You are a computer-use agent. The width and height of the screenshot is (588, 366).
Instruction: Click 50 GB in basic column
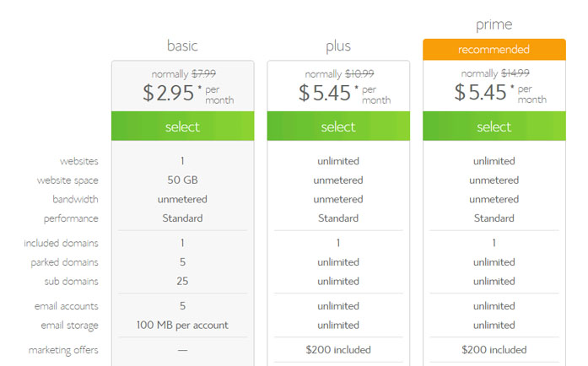pyautogui.click(x=182, y=180)
